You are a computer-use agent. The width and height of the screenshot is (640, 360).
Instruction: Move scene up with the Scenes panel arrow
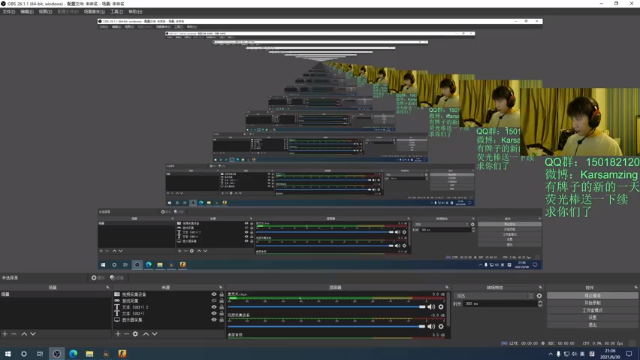[24, 334]
